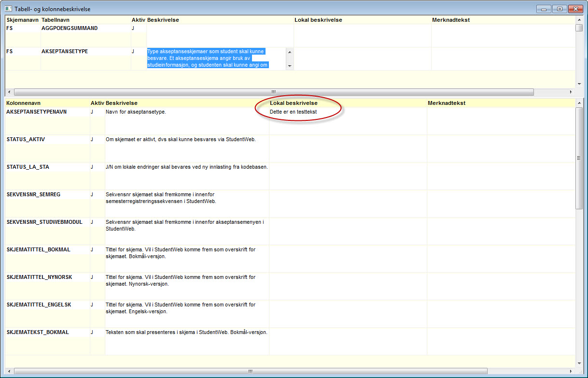
Task: Click the 'Dette er en testtekst' local description
Action: coord(293,112)
